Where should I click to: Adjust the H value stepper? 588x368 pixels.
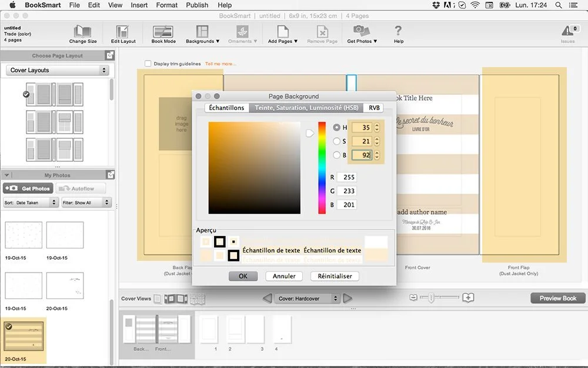click(377, 128)
